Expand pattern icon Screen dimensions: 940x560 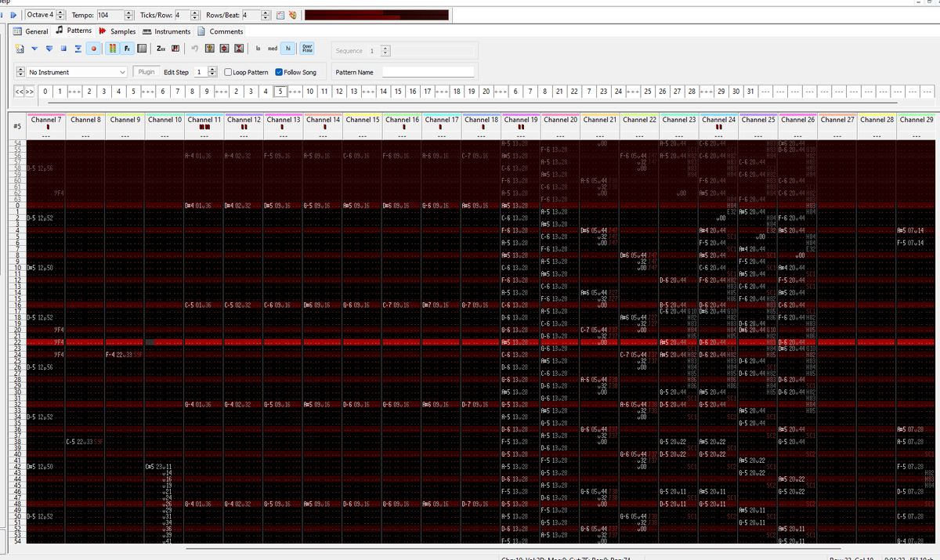click(224, 49)
